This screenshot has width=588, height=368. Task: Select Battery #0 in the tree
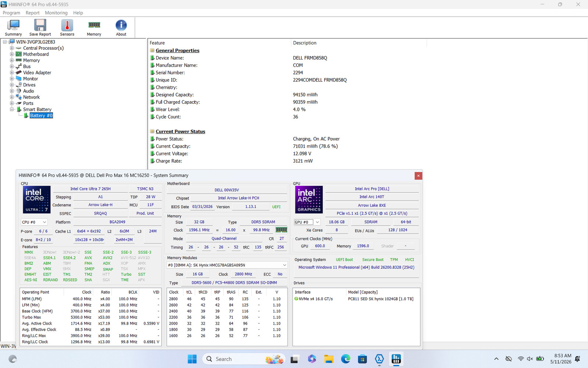point(41,116)
